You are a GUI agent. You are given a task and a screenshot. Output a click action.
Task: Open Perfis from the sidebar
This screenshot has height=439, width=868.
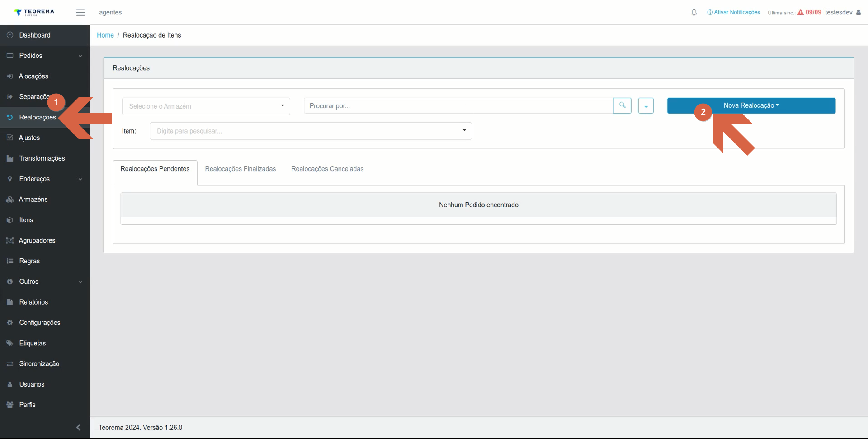[44, 405]
